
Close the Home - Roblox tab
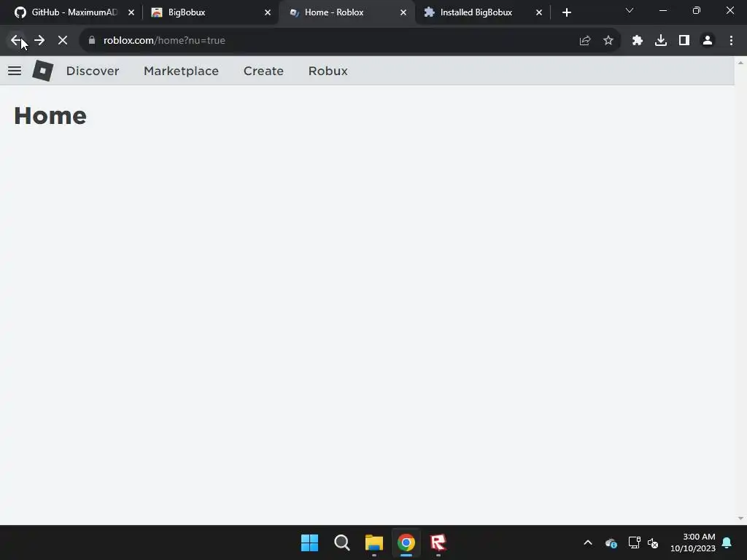(403, 12)
